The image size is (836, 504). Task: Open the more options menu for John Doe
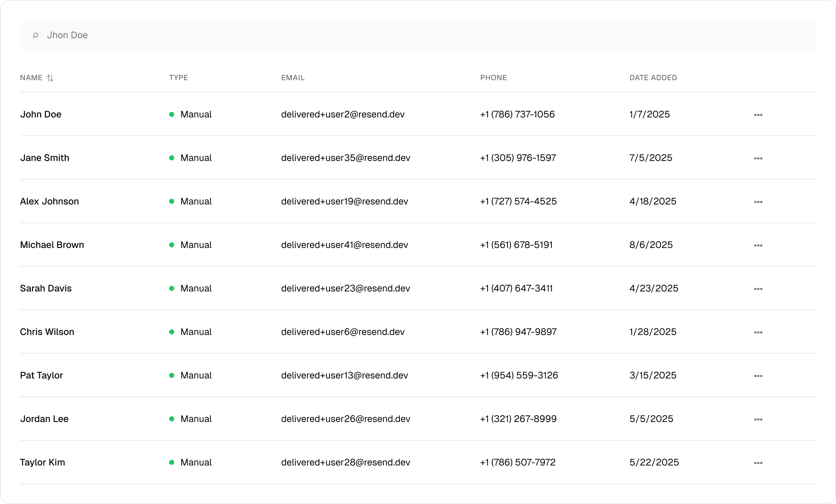758,115
